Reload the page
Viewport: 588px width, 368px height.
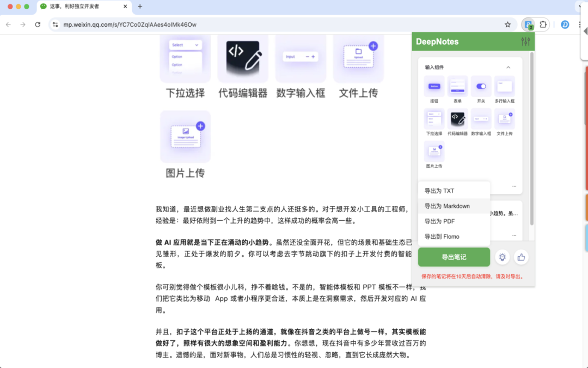(x=38, y=25)
